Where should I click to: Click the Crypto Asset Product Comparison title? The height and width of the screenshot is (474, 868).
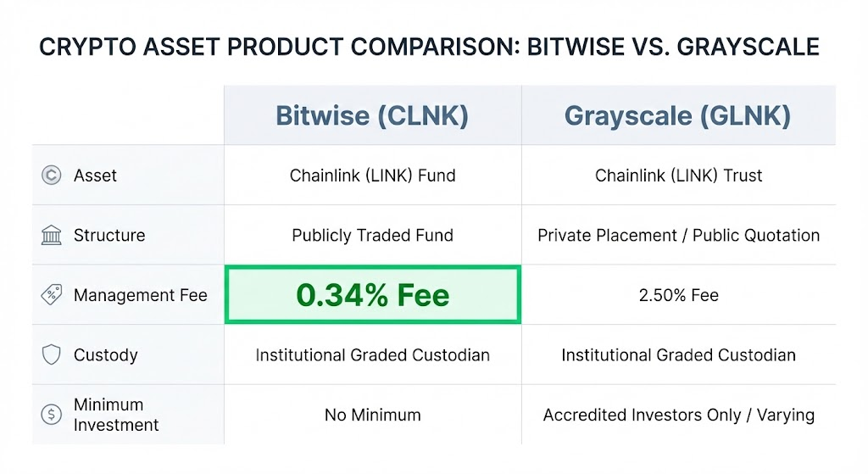[429, 46]
